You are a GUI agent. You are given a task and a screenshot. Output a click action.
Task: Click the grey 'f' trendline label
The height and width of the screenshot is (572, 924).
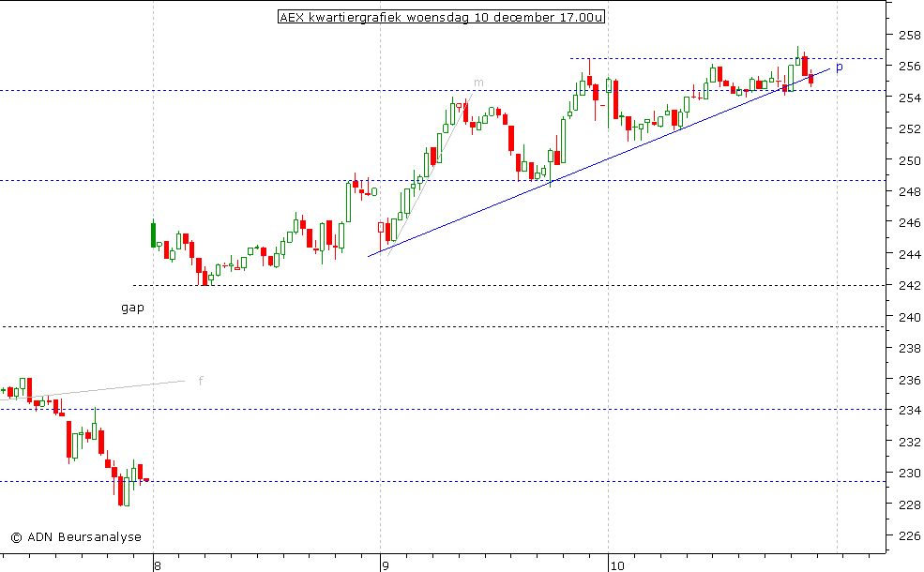coord(201,381)
